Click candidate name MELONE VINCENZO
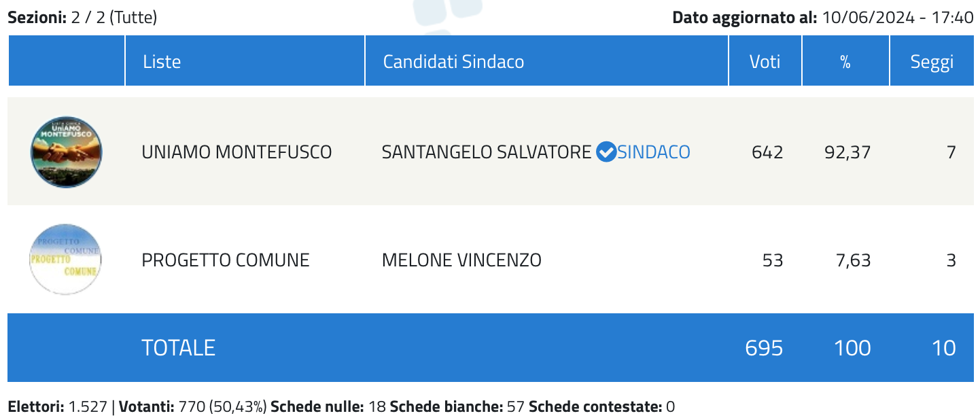This screenshot has height=420, width=980. coord(461,260)
